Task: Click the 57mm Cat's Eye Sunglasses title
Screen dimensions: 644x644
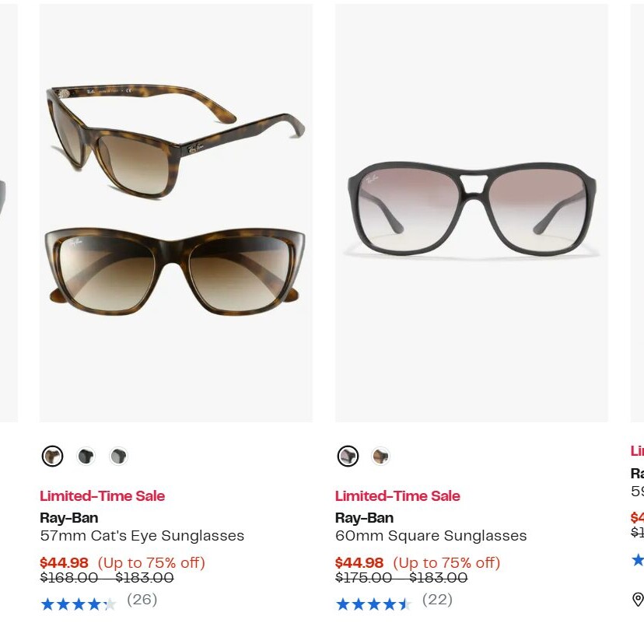Action: pyautogui.click(x=142, y=536)
